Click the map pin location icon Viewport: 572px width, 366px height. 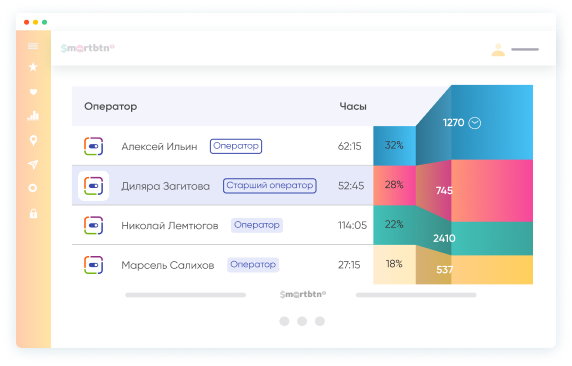33,140
